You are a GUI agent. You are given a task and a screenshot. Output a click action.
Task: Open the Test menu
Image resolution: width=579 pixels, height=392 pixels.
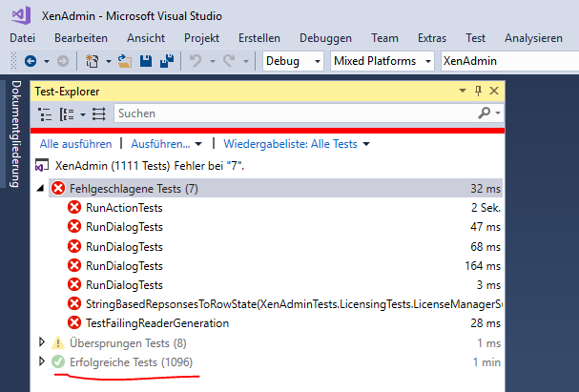pos(475,38)
